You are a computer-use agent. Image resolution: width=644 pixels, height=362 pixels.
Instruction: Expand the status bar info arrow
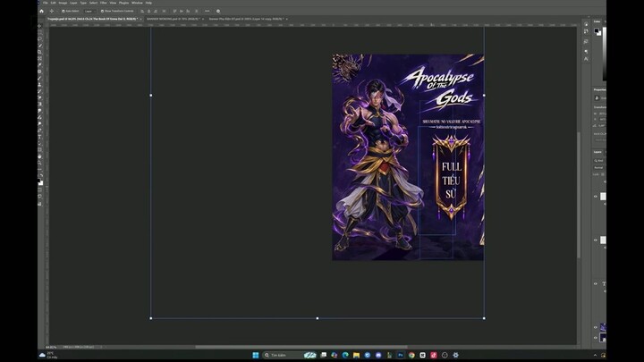pyautogui.click(x=101, y=347)
